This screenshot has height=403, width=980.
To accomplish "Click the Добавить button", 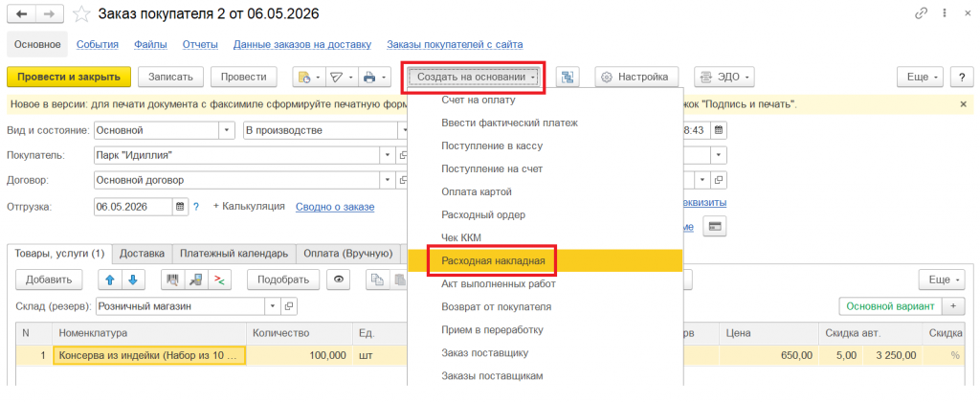I will pyautogui.click(x=49, y=280).
